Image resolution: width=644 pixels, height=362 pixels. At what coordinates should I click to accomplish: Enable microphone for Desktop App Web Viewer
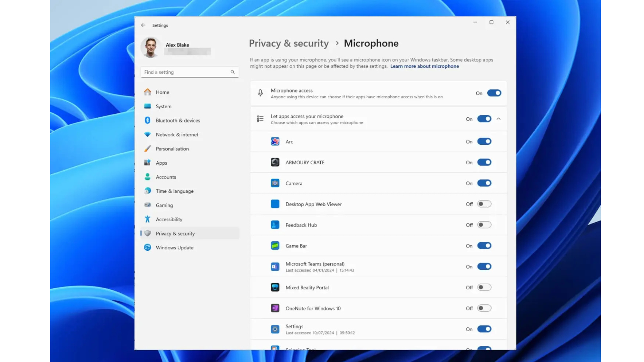tap(484, 204)
